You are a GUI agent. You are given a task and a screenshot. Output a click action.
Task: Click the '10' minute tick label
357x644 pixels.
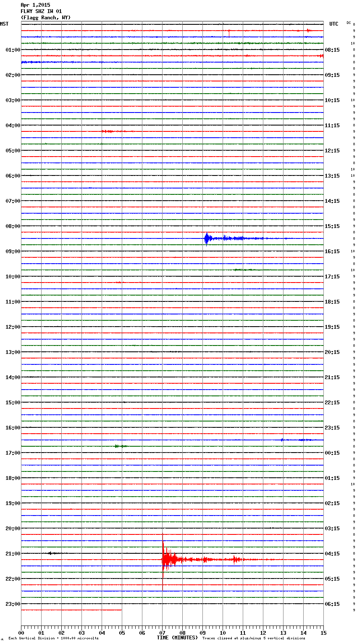[x=223, y=633]
